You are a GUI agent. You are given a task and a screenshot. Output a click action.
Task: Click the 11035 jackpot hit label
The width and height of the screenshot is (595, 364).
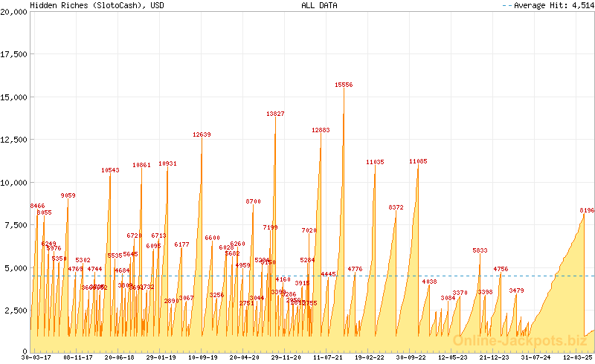click(x=375, y=162)
